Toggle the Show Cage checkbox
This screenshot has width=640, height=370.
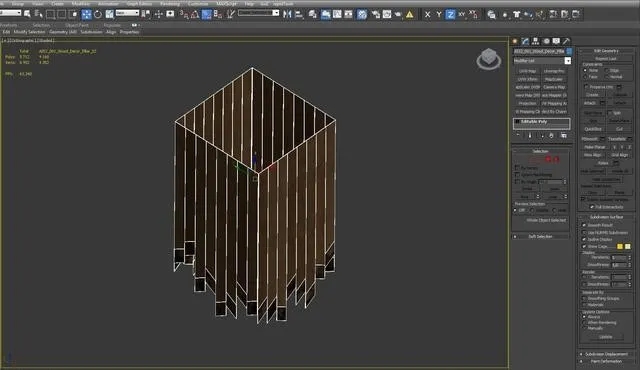(x=584, y=246)
